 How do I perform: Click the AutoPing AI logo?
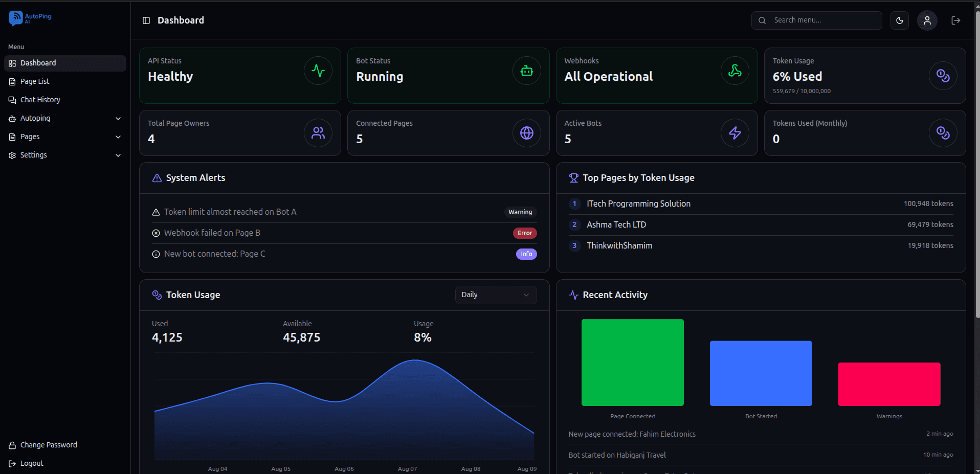click(x=30, y=18)
